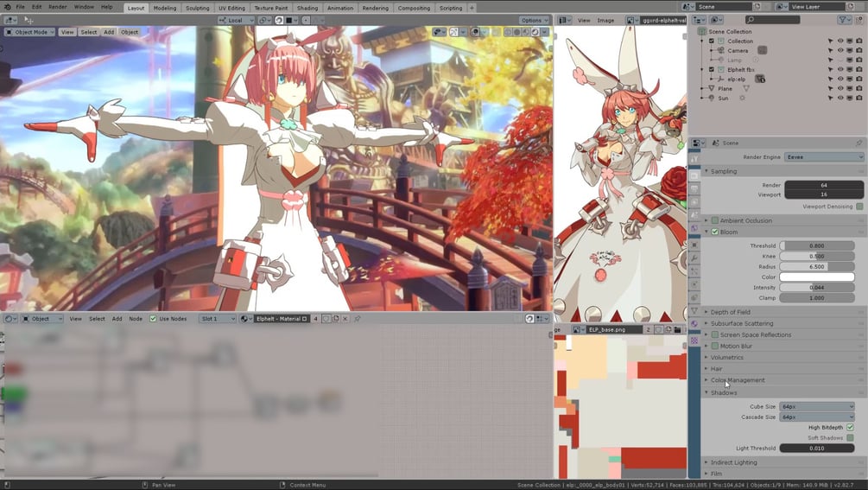Expand the Indirect Lighting panel
Screen dimensions: 868x490
pyautogui.click(x=733, y=462)
